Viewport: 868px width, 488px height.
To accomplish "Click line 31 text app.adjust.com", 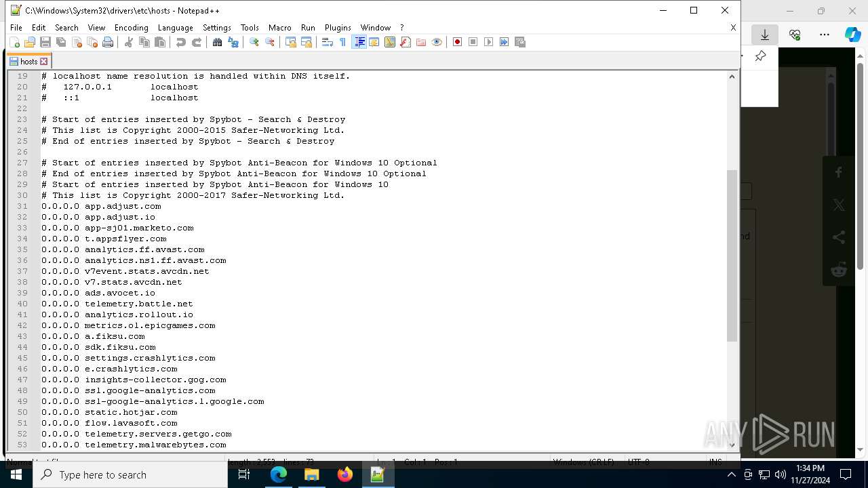I will click(123, 206).
